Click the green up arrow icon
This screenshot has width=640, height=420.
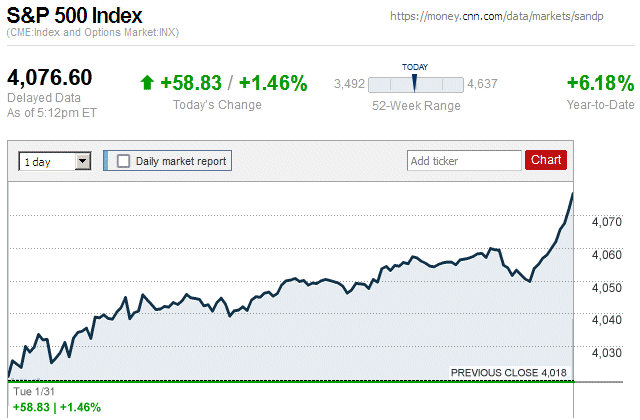147,83
